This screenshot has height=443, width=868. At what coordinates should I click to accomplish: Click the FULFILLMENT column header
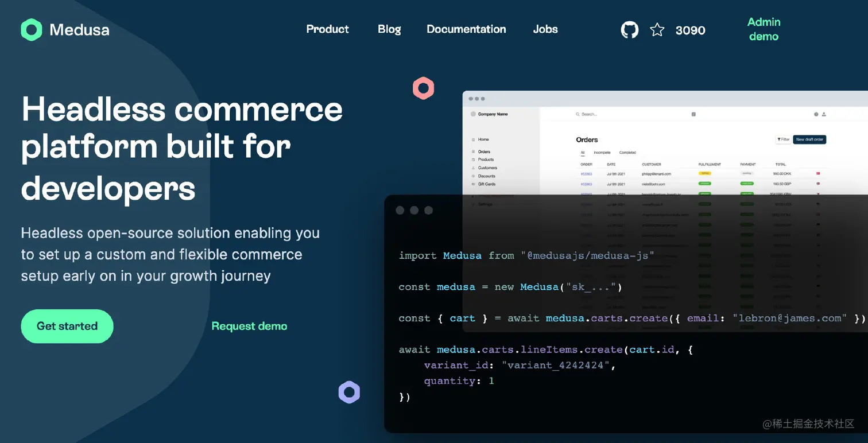(710, 165)
